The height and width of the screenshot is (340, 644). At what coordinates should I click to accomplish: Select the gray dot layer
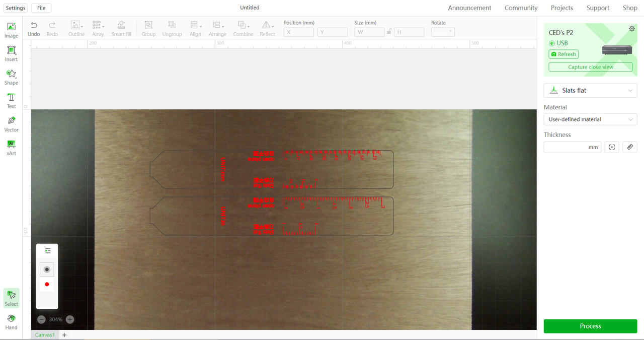[47, 269]
